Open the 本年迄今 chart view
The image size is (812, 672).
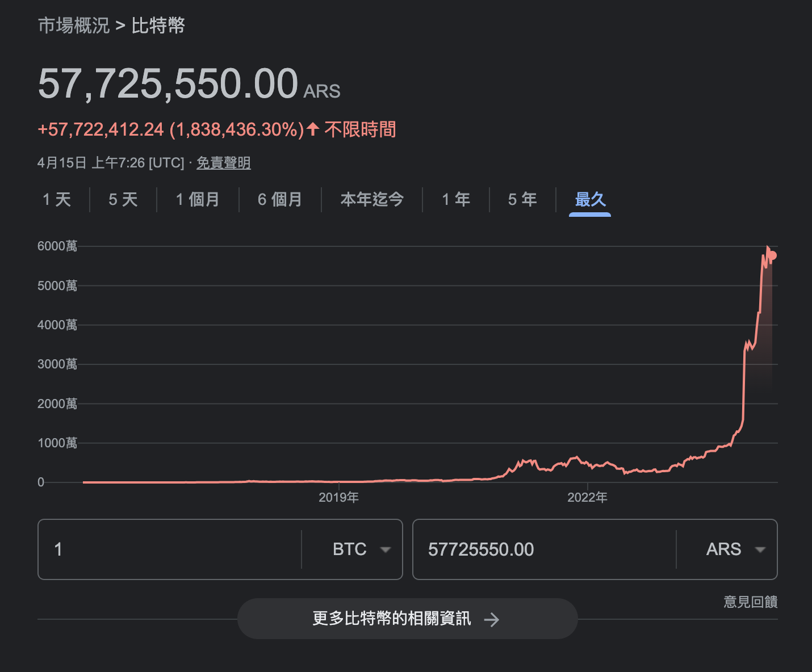372,200
